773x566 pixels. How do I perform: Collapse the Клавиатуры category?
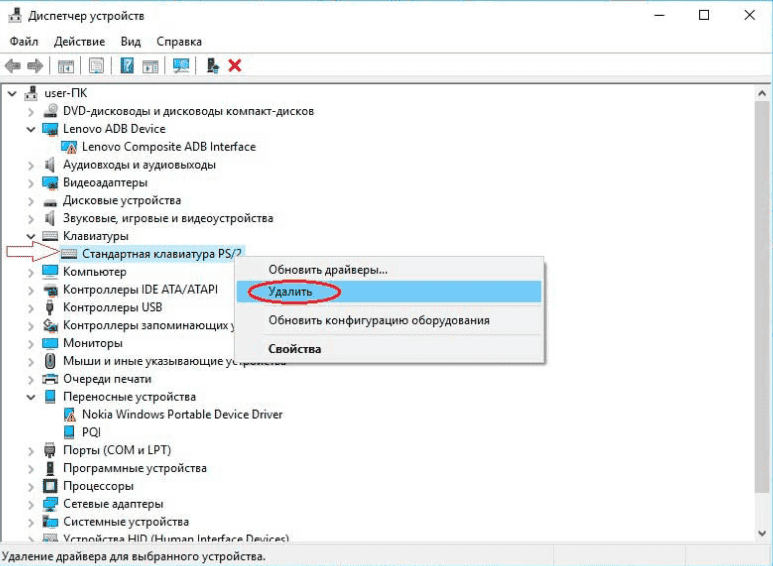pos(31,236)
